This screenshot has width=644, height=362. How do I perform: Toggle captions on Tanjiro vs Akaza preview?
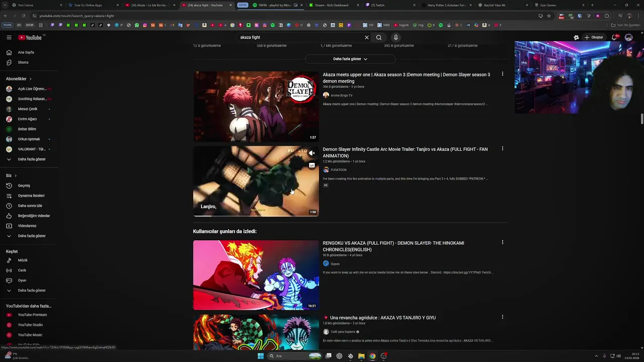[x=312, y=165]
